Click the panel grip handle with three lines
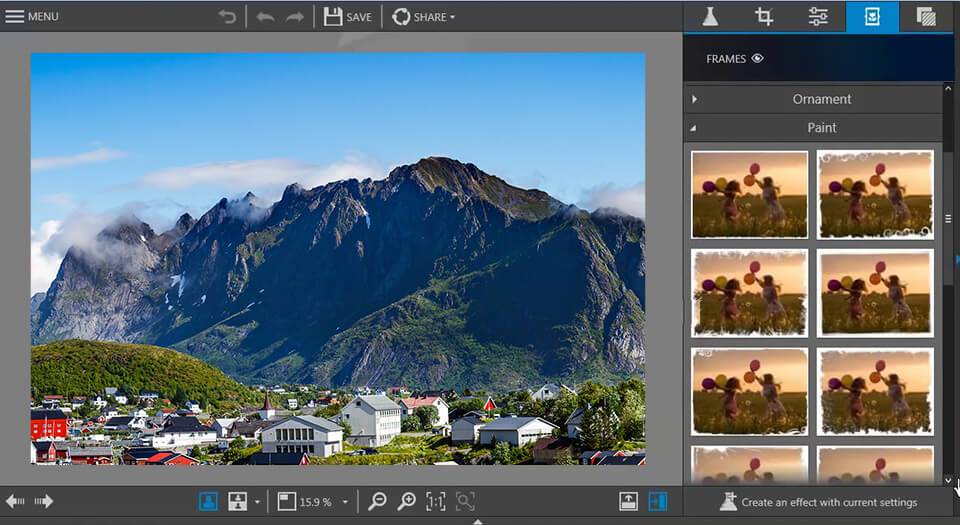The height and width of the screenshot is (525, 960). click(x=948, y=218)
